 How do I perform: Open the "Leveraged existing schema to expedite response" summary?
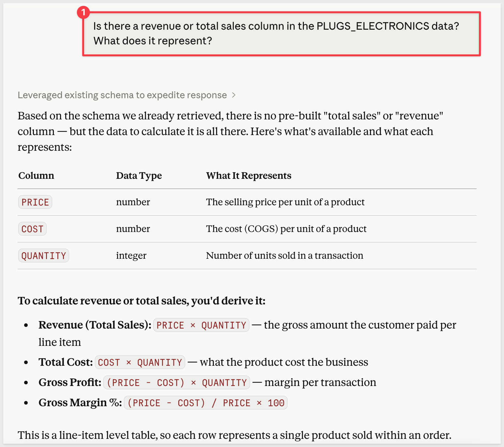(122, 95)
